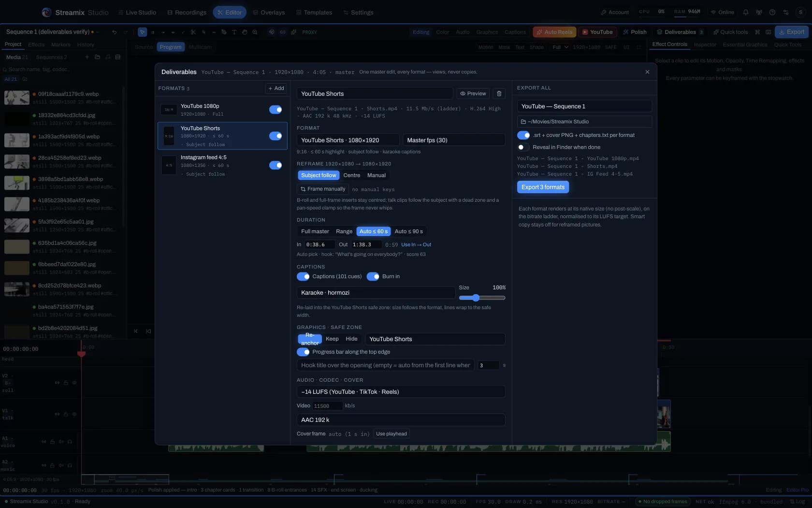
Task: Open YouTube Shorts · 1080×1920 format dropdown
Action: (x=348, y=140)
